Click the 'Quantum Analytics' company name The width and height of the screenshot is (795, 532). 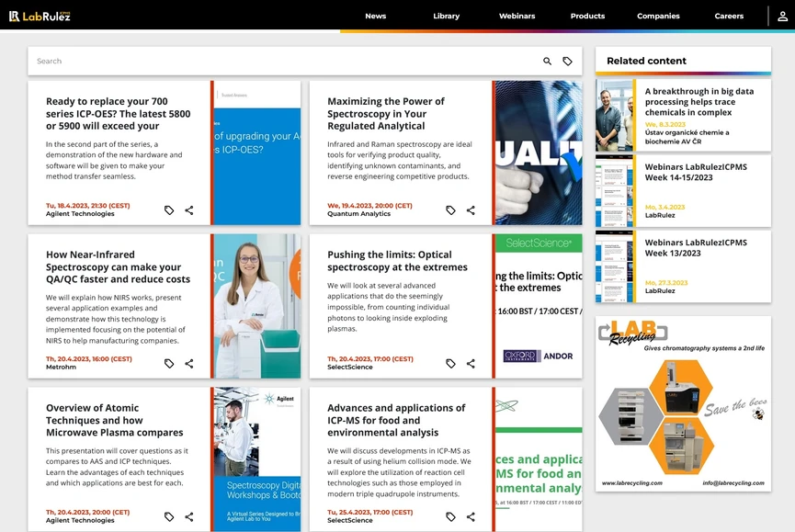359,214
